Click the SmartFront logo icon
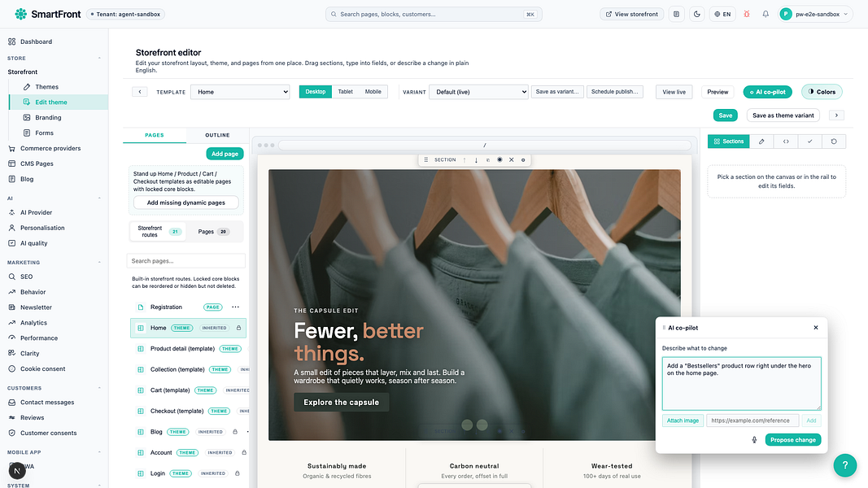 (x=20, y=14)
